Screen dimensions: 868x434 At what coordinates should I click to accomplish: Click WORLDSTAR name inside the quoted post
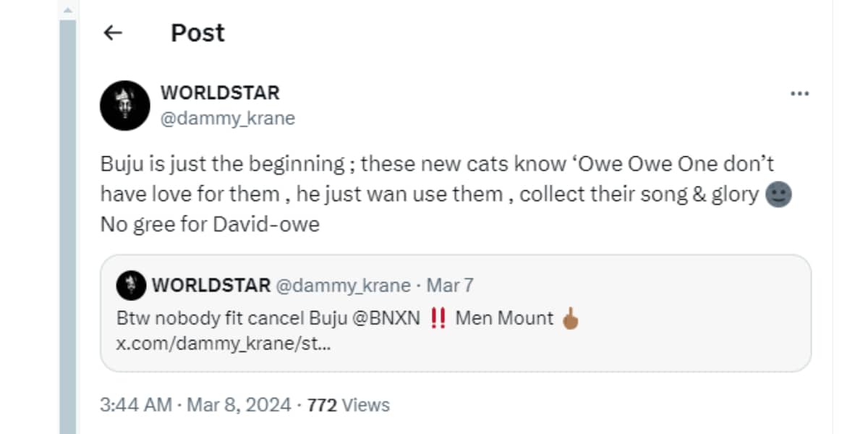(x=211, y=286)
